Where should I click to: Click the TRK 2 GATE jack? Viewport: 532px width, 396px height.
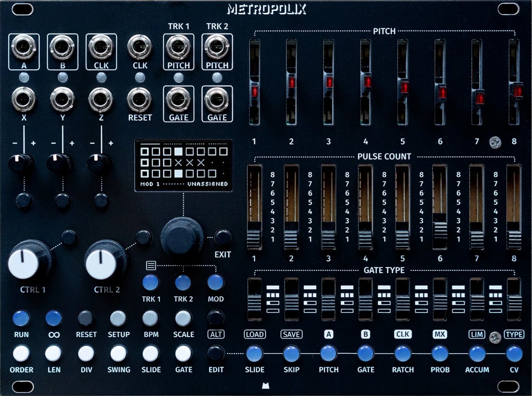pos(217,99)
